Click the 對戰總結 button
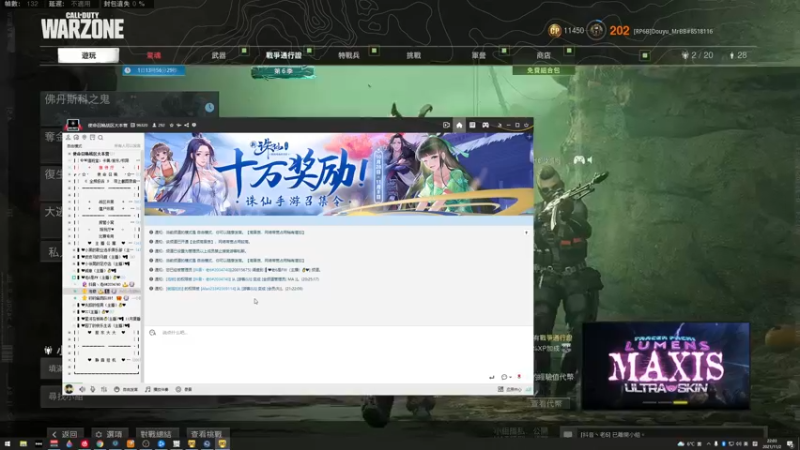Viewport: 800px width, 450px height. pos(156,434)
